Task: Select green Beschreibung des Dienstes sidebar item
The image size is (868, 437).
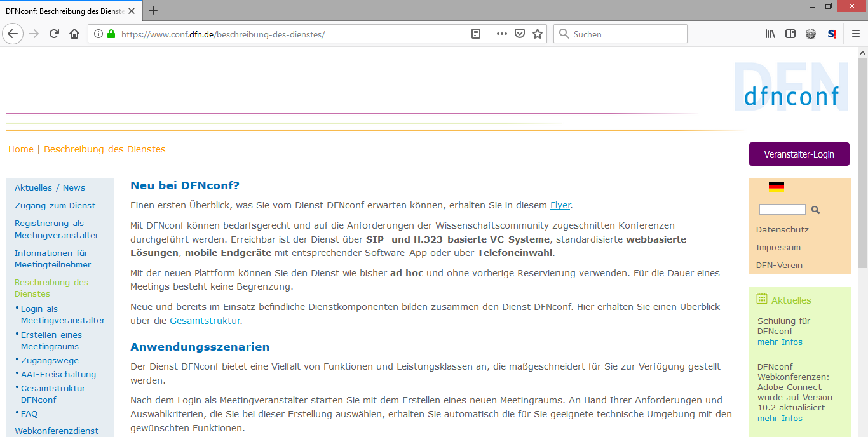Action: click(51, 288)
